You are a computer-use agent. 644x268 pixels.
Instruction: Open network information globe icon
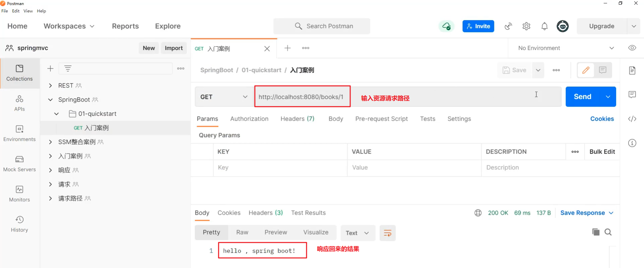(478, 213)
